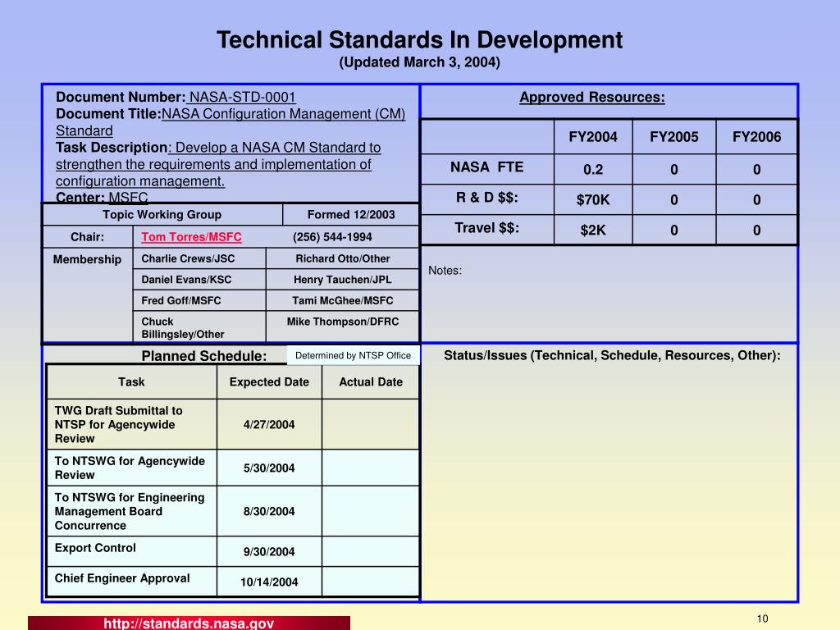Click the 0.2 FTE value
This screenshot has width=840, height=630.
[593, 169]
